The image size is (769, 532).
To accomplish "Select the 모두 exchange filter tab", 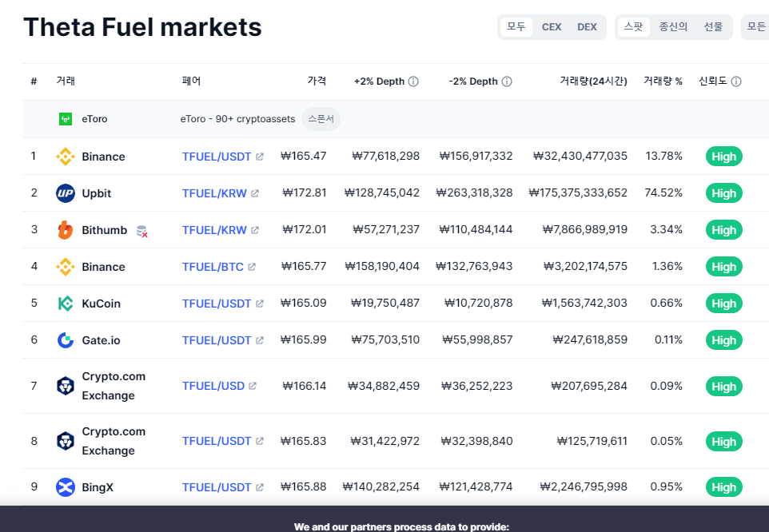I will click(516, 27).
